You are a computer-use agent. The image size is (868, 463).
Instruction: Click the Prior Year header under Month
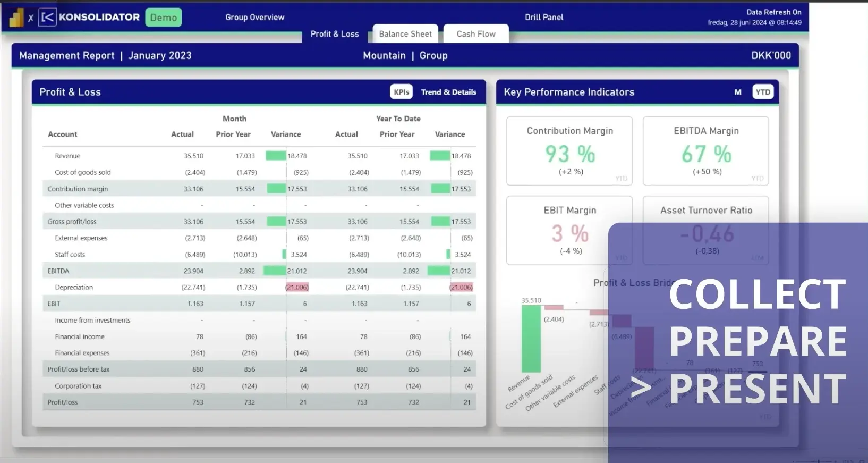[x=233, y=134]
